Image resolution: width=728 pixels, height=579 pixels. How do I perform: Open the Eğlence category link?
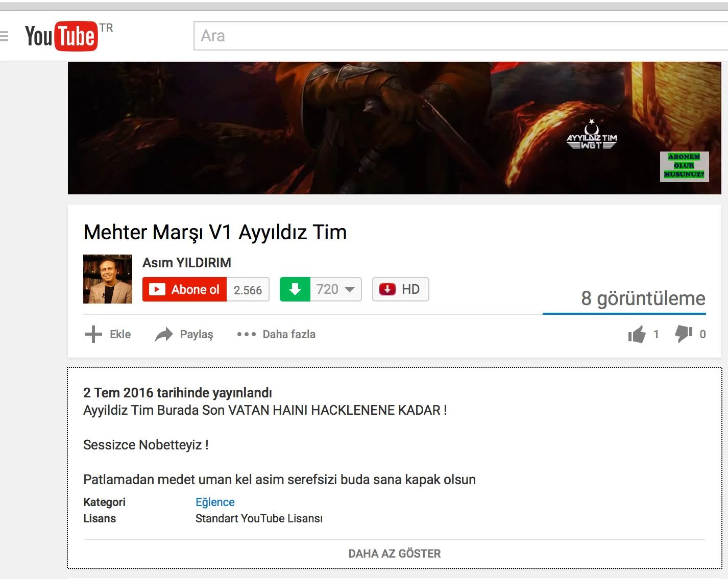[x=215, y=502]
